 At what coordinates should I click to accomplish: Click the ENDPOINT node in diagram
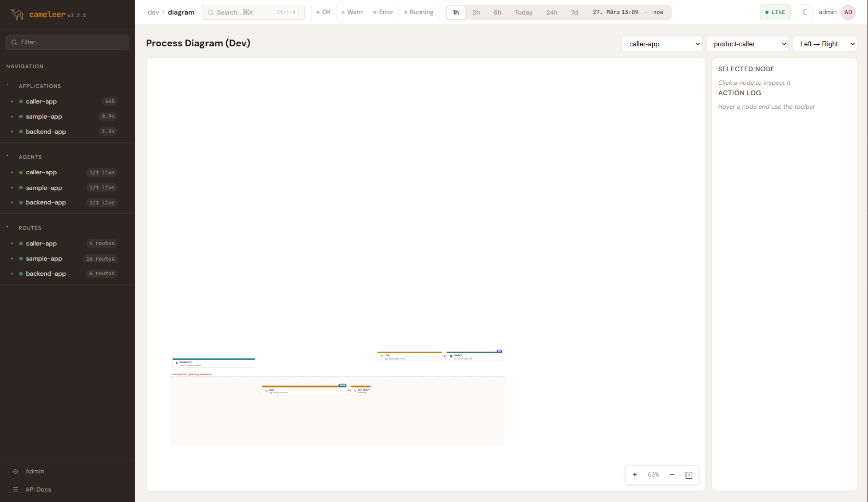point(214,363)
